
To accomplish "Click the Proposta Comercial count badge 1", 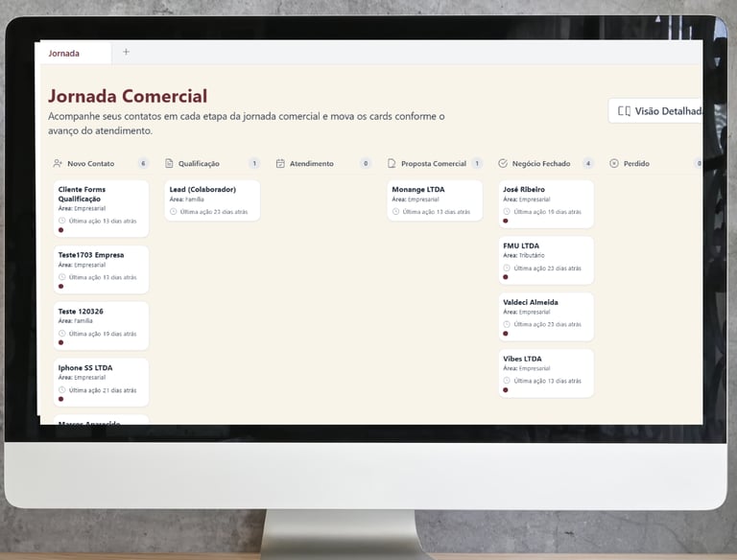I will [x=477, y=163].
